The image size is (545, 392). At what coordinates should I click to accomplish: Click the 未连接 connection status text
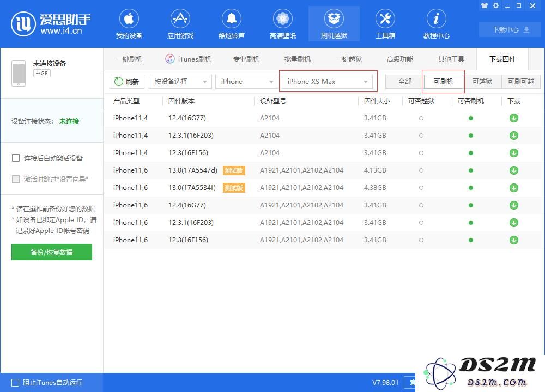pyautogui.click(x=69, y=121)
